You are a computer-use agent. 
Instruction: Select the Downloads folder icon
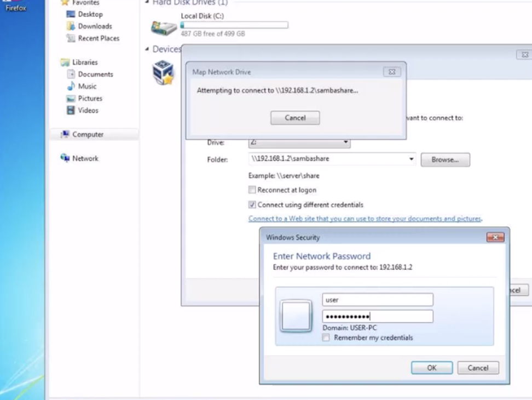pyautogui.click(x=71, y=26)
